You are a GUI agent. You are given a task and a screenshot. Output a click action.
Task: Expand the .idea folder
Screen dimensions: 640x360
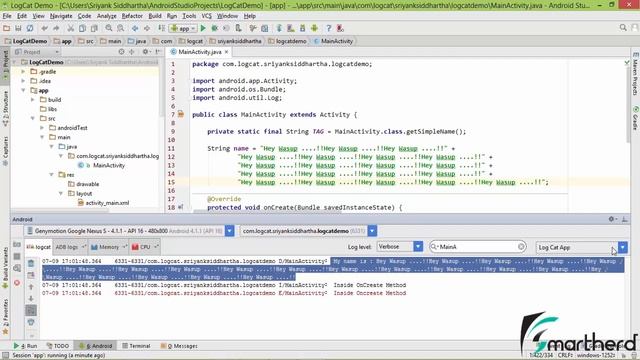click(x=24, y=81)
